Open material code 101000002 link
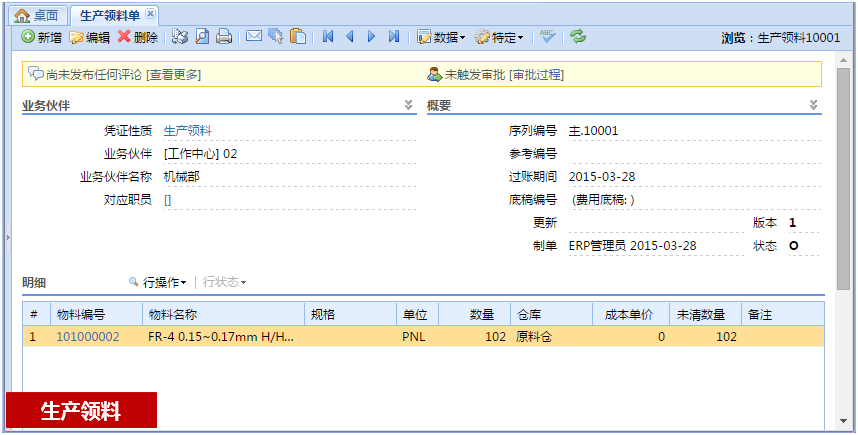This screenshot has height=435, width=858. pyautogui.click(x=88, y=337)
